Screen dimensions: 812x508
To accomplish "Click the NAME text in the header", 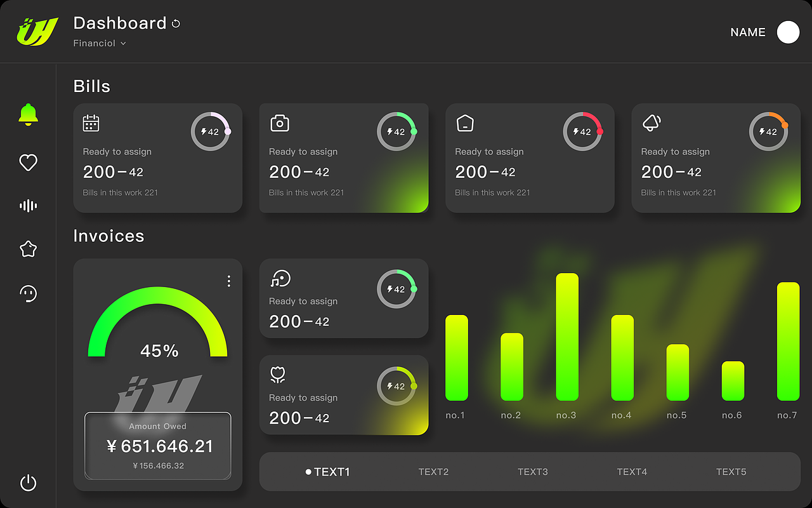I will click(748, 32).
